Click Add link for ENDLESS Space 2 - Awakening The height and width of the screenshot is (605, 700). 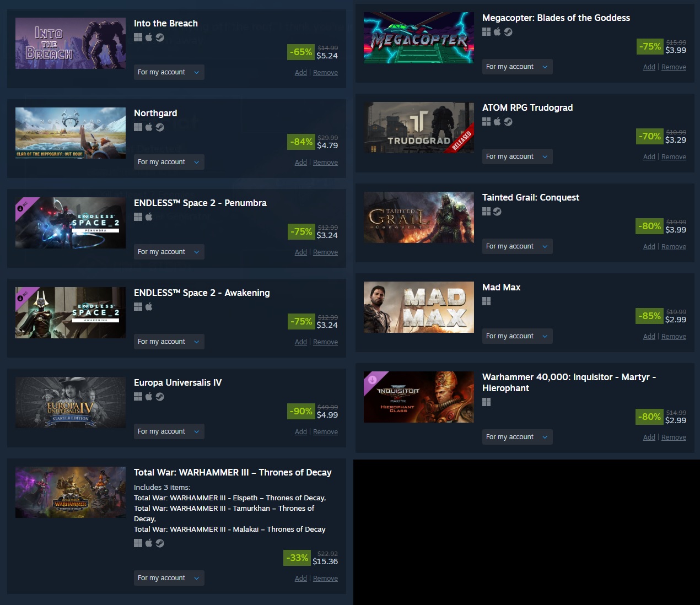(301, 342)
